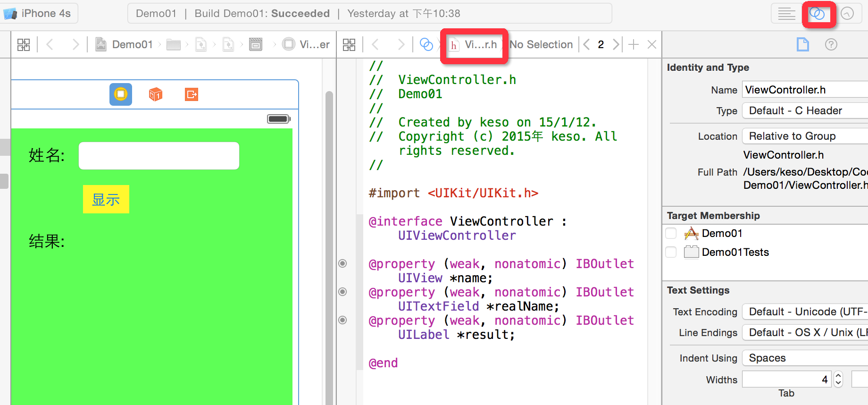Image resolution: width=868 pixels, height=405 pixels.
Task: Click the 姓名 text input field
Action: [159, 156]
